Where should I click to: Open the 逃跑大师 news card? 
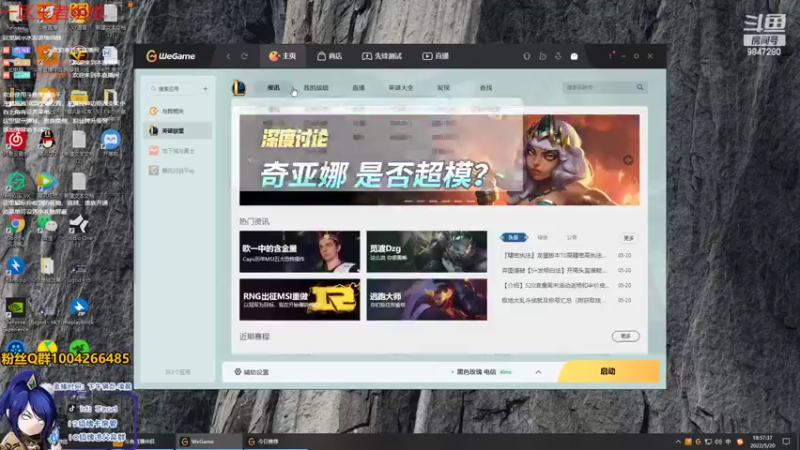pos(427,299)
